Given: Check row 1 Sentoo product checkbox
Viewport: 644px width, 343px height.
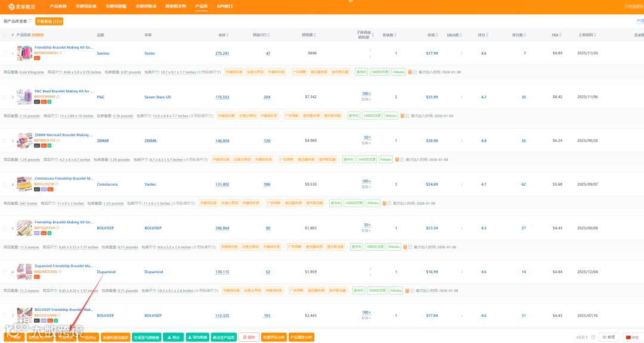Looking at the screenshot, I should [x=5, y=54].
